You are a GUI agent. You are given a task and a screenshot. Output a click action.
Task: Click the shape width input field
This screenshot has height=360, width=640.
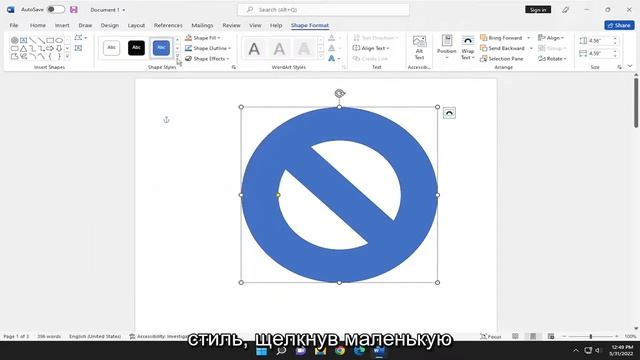coord(600,53)
